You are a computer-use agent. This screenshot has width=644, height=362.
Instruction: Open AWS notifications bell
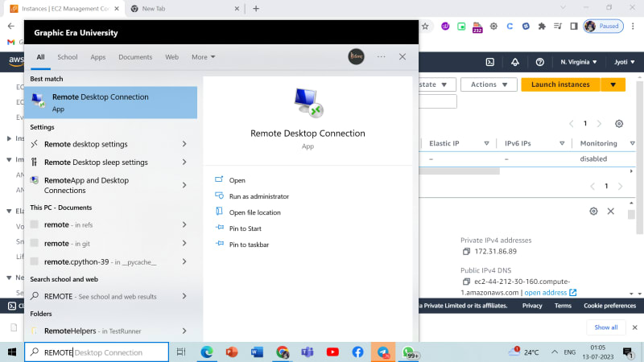click(515, 62)
